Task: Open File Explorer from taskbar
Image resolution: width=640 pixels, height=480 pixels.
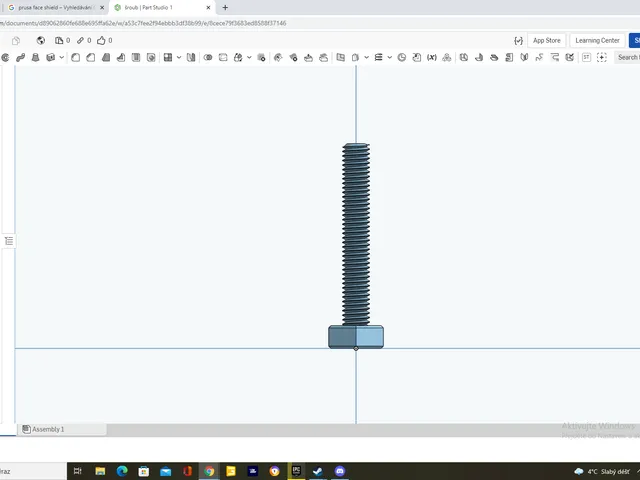Action: tap(100, 471)
